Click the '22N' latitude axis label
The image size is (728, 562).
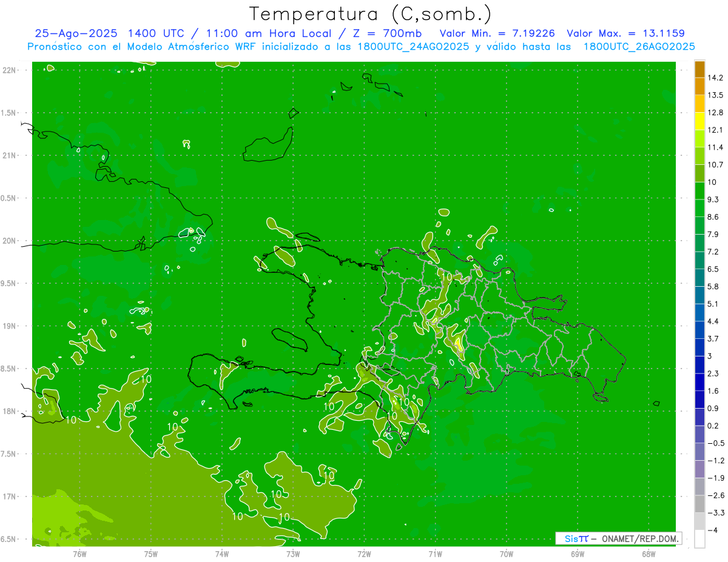pos(8,70)
